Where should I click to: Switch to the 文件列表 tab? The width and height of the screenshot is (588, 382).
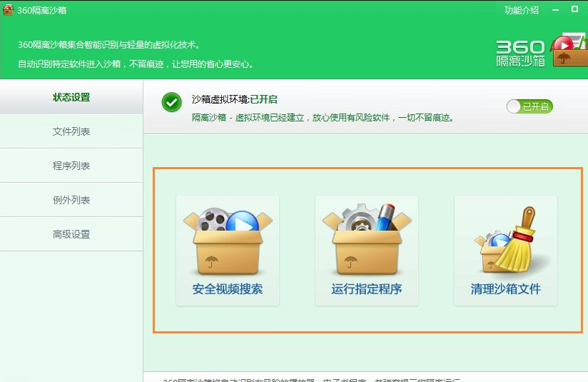(x=71, y=131)
